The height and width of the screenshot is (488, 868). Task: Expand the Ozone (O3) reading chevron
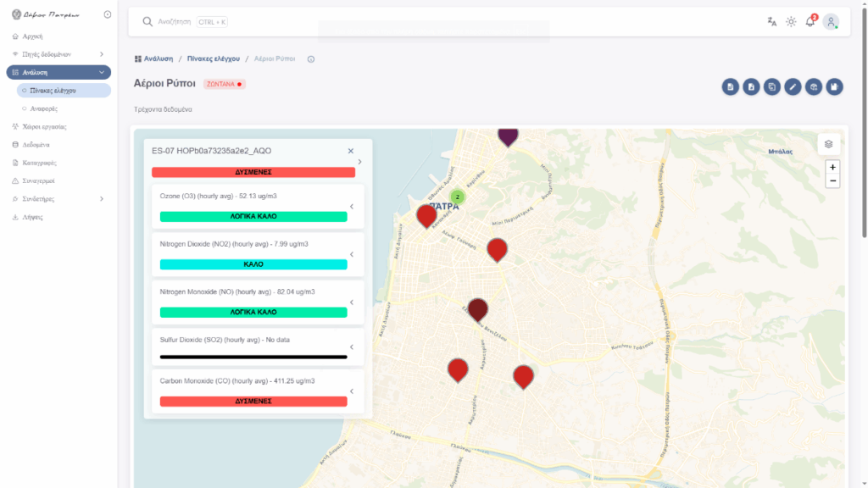352,206
